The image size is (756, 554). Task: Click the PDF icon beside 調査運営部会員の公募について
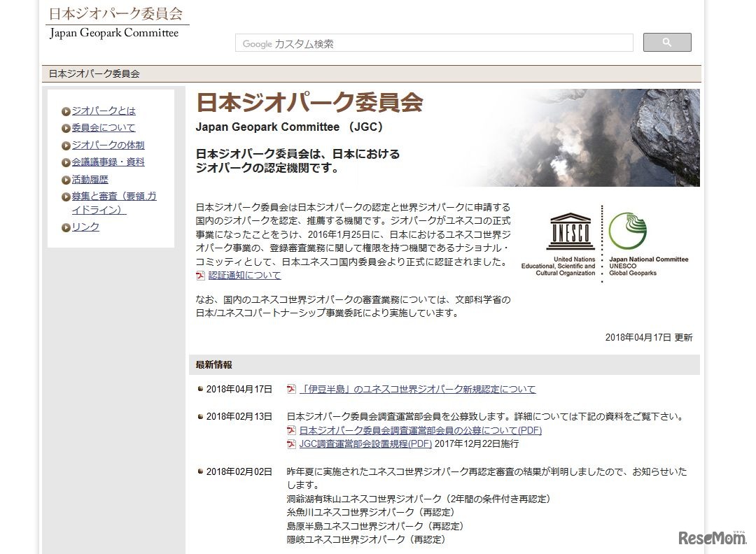[x=291, y=431]
